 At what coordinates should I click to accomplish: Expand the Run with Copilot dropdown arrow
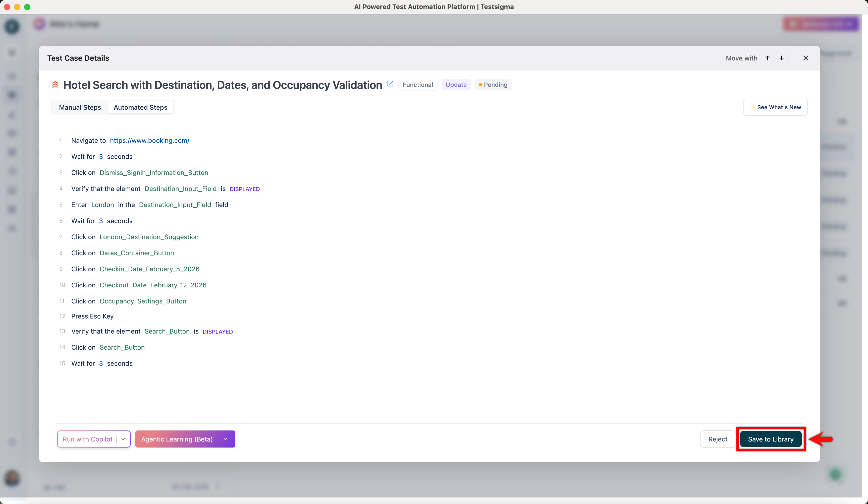[x=123, y=439]
